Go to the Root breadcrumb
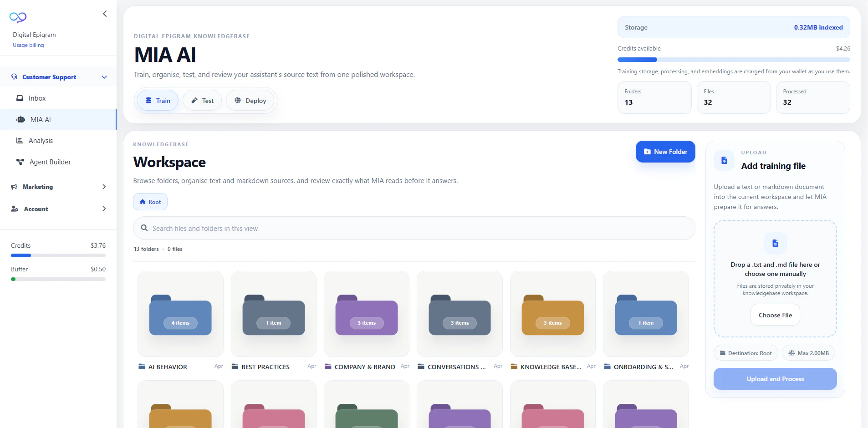 [150, 202]
